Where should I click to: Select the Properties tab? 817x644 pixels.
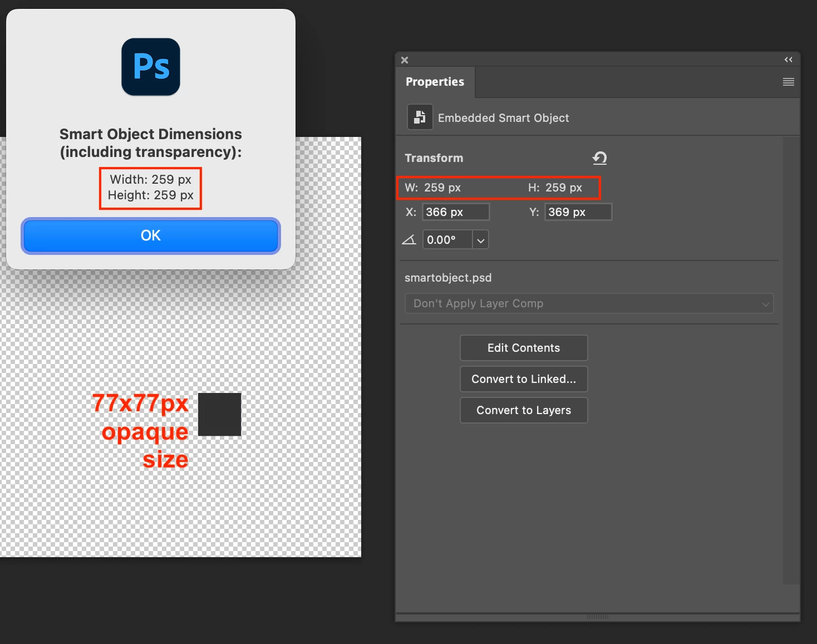pos(435,82)
